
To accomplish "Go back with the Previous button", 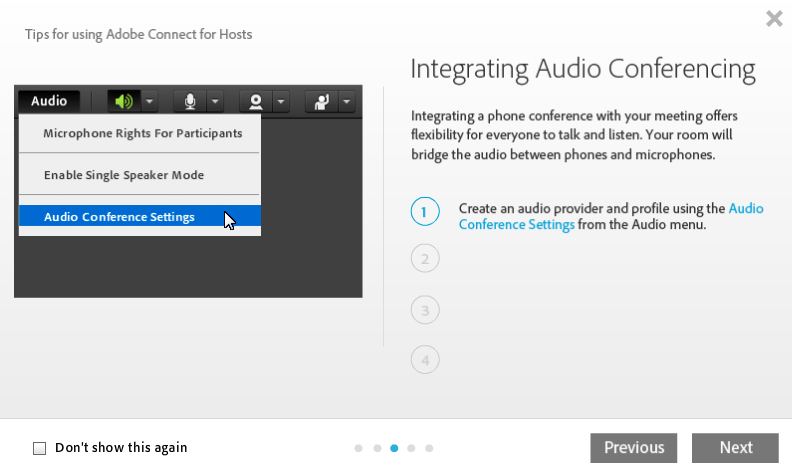I will 633,448.
